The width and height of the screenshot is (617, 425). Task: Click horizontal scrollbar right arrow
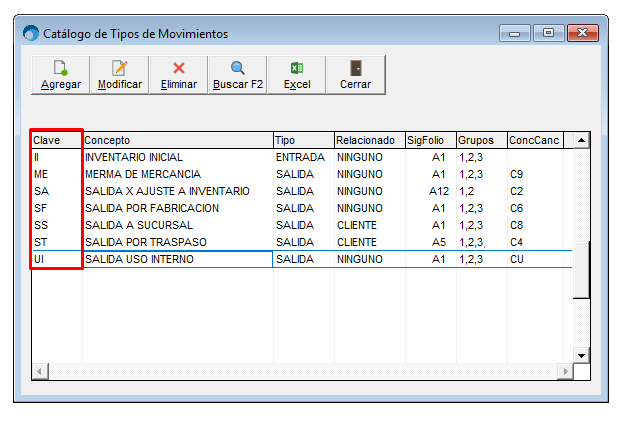click(x=565, y=371)
